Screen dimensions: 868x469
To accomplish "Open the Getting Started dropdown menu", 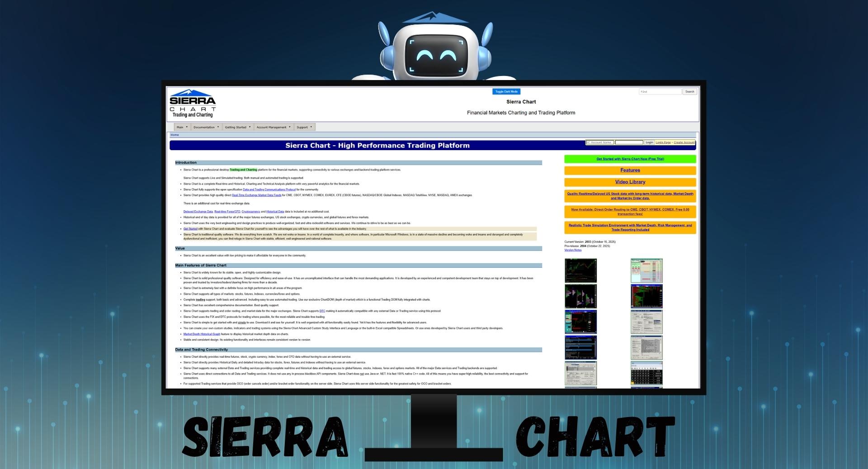I will [x=238, y=127].
